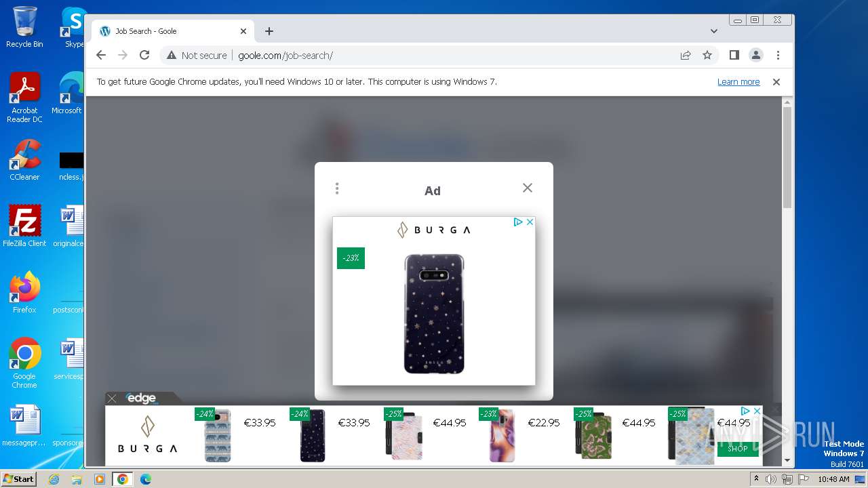Open Microsoft Edge from the taskbar
This screenshot has height=488, width=868.
coord(146,479)
